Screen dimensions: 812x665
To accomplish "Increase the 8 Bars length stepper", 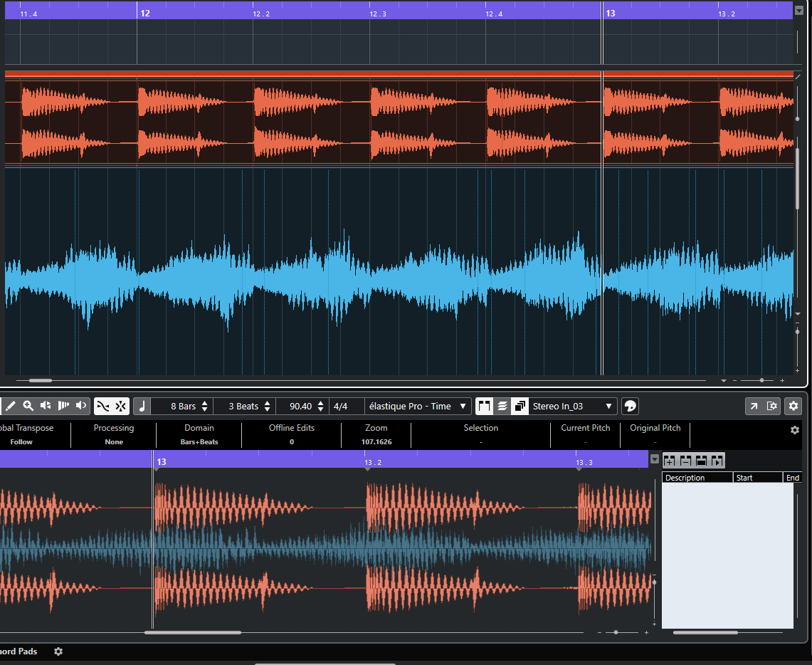I will click(204, 403).
